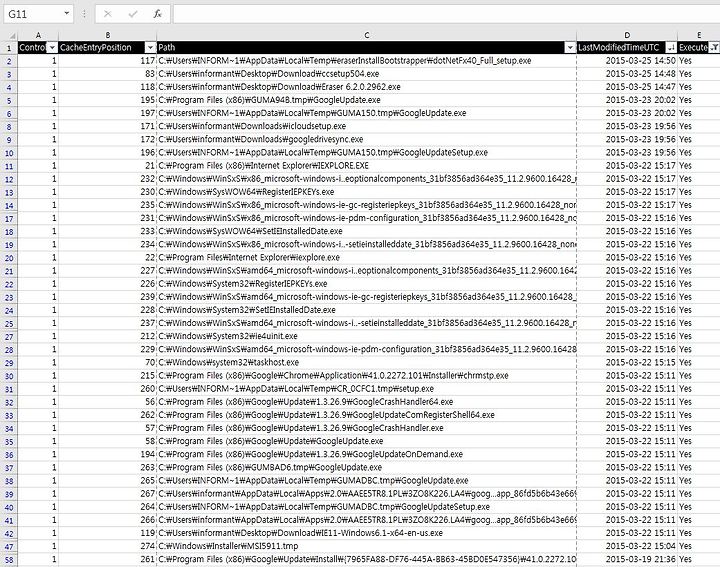The image size is (720, 567).
Task: Click the Yes value in row 58
Action: (685, 559)
